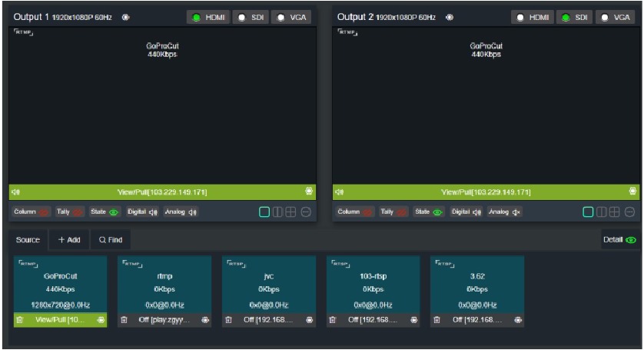Delete the GoProCut source with trash icon

point(20,319)
